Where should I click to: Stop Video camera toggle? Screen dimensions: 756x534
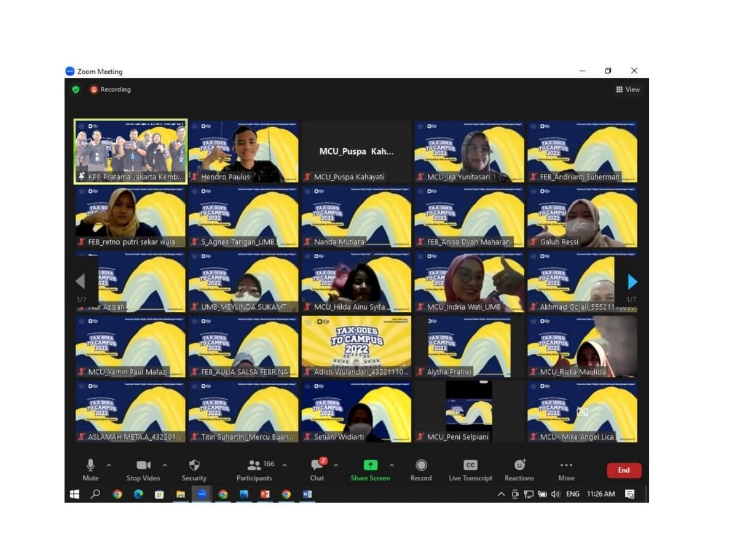(143, 466)
